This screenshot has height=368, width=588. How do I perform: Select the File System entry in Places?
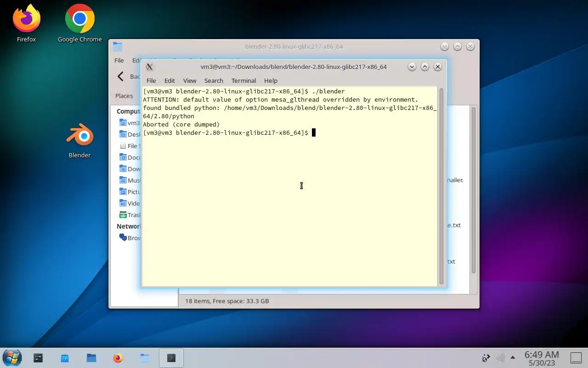pos(129,146)
